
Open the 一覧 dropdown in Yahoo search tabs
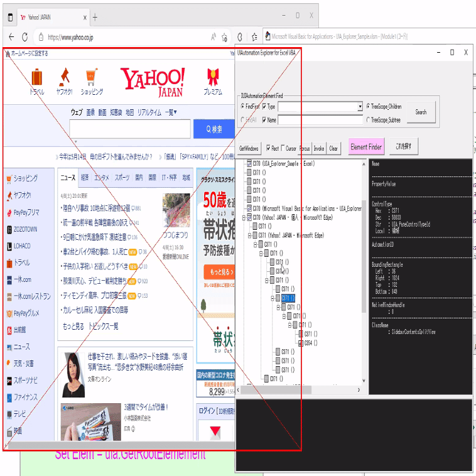(171, 112)
